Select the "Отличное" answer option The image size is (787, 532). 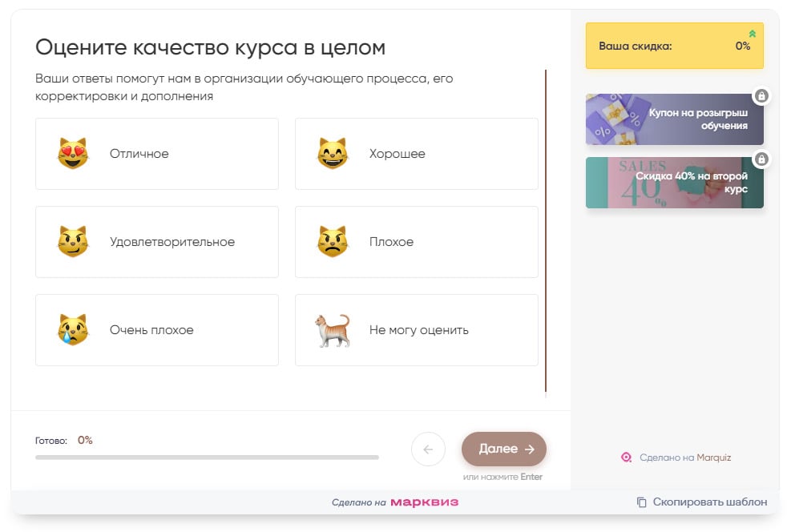tap(156, 153)
